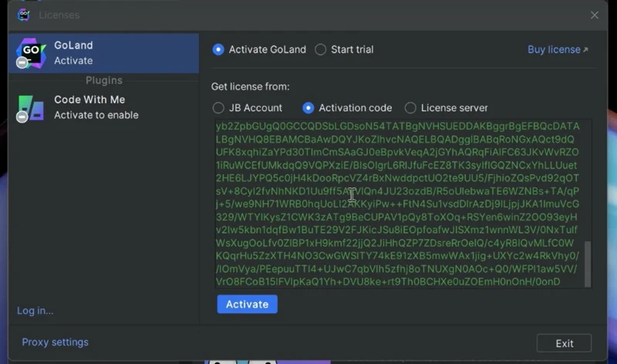Click the arrow icon beside Buy license
The width and height of the screenshot is (617, 364).
[x=585, y=50]
